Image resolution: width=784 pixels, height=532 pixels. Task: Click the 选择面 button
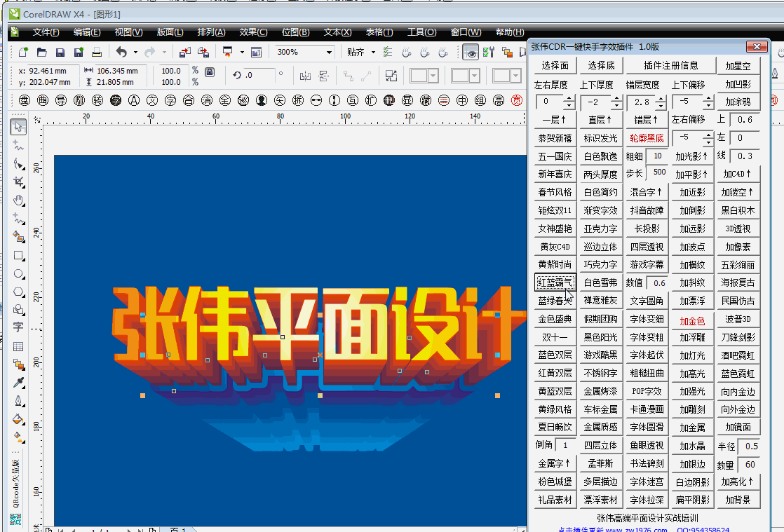pos(555,65)
